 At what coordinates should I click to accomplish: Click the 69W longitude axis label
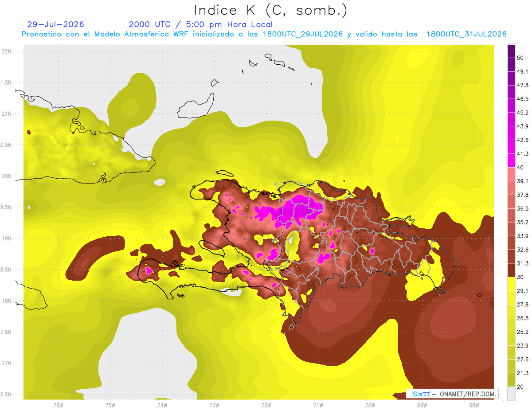click(x=422, y=405)
